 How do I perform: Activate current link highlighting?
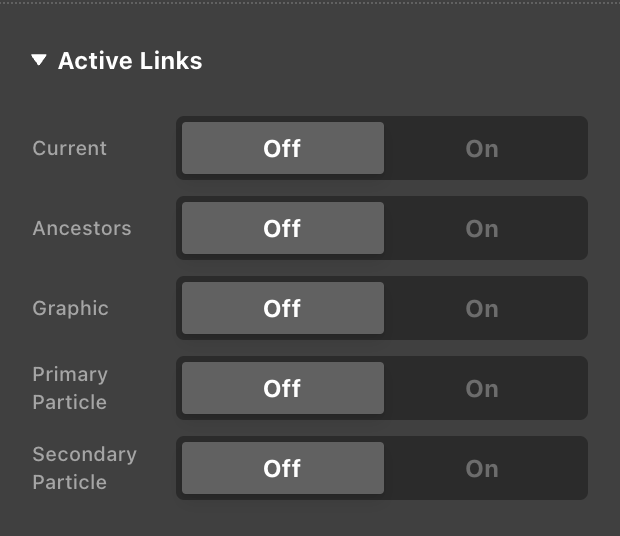[x=482, y=149]
